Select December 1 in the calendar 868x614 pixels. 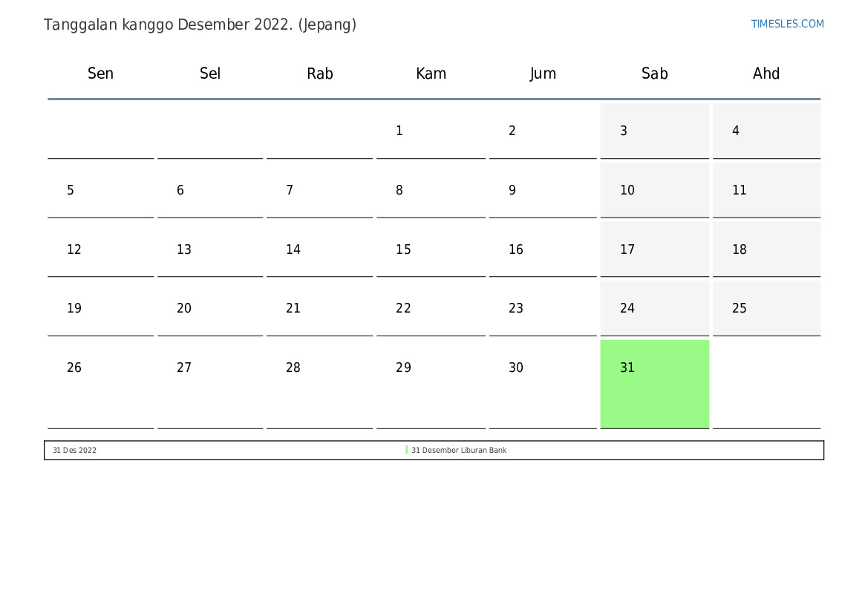(399, 131)
